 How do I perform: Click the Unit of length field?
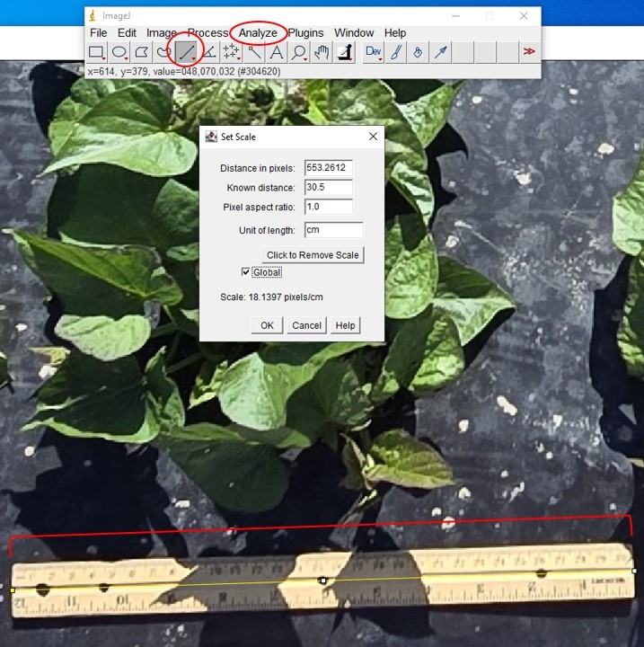[334, 230]
